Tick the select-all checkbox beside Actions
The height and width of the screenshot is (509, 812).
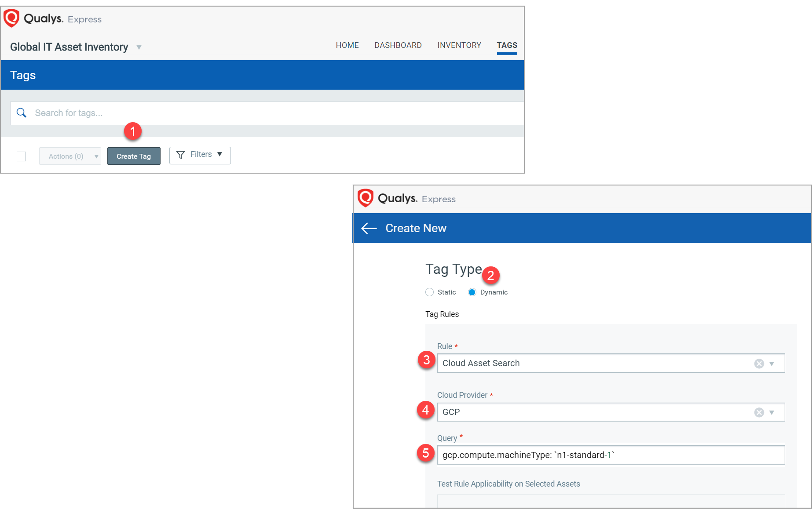21,156
